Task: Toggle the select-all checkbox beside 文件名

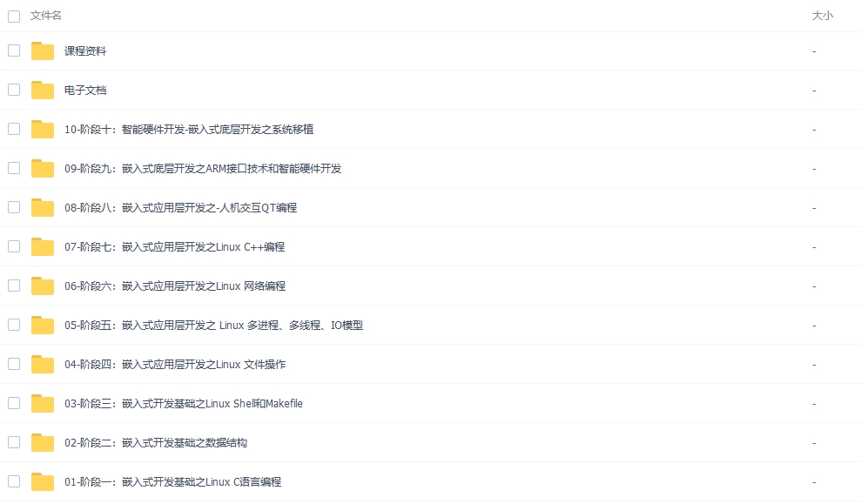Action: tap(14, 16)
